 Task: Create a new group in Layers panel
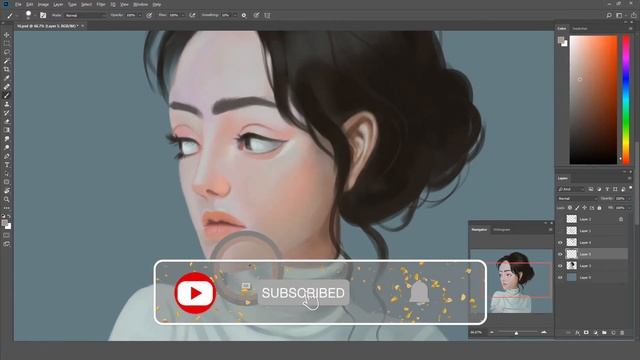pos(604,333)
